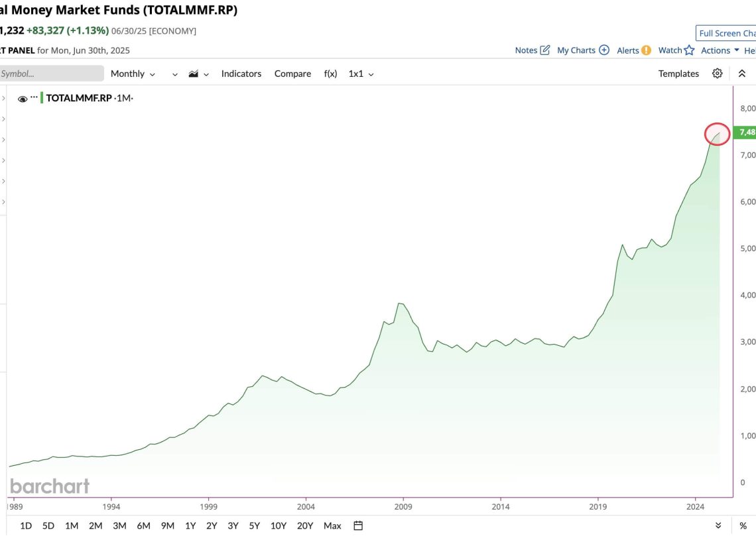Open the Monthly frequency dropdown
This screenshot has width=756, height=540.
tap(133, 74)
